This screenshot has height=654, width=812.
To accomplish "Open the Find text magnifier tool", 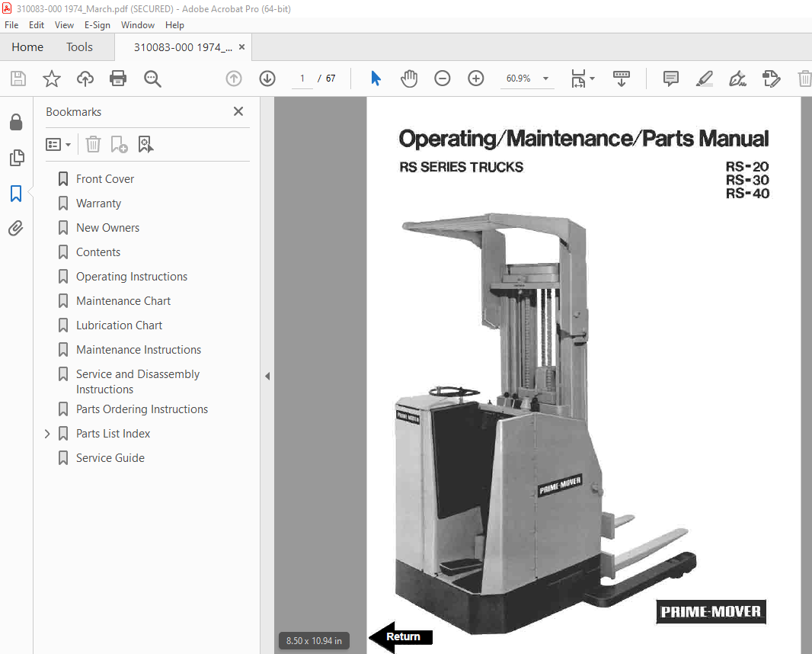I will pyautogui.click(x=152, y=79).
